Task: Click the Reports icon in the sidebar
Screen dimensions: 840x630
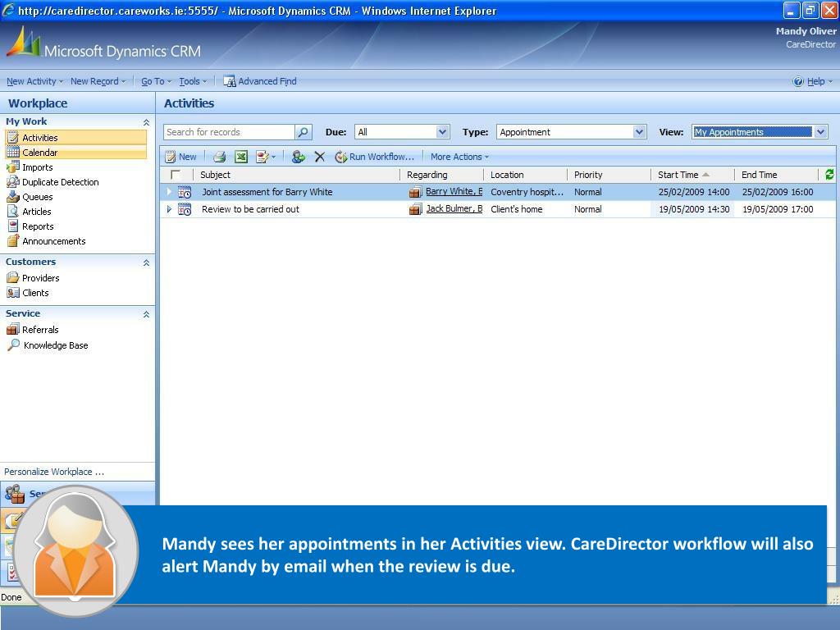Action: [x=13, y=226]
